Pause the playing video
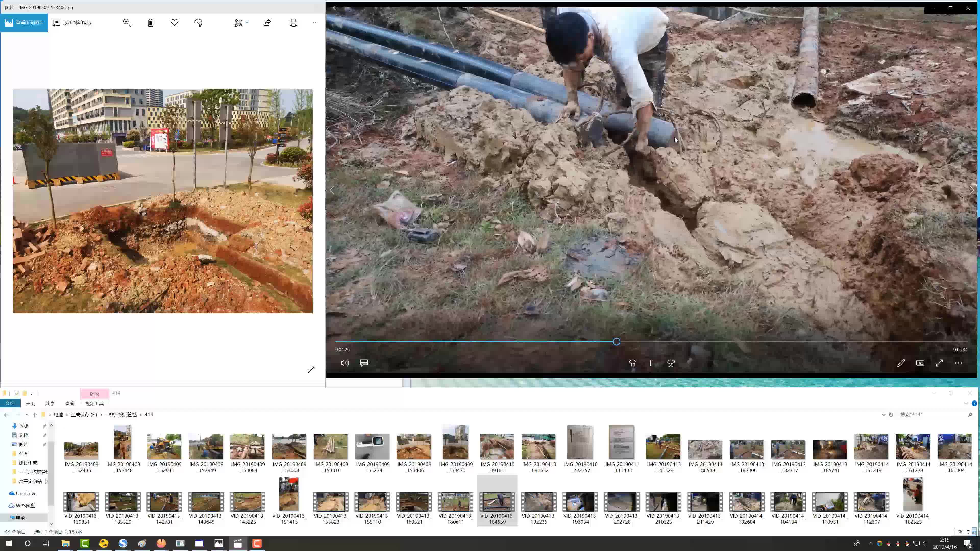The image size is (980, 551). (652, 363)
